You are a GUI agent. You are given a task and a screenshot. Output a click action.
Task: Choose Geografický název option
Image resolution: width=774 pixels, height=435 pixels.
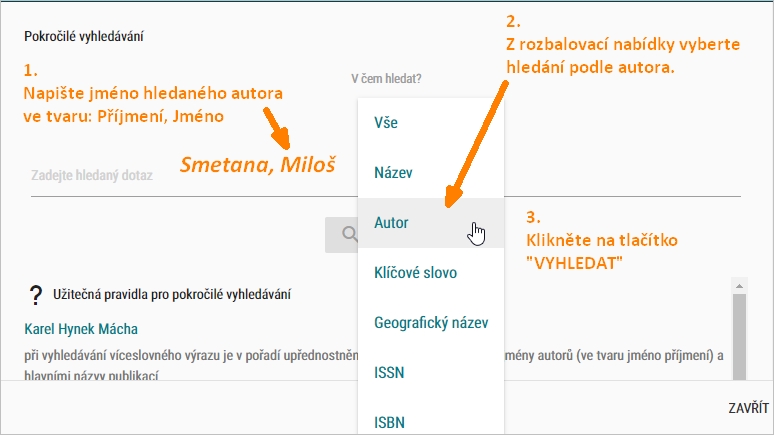click(x=430, y=322)
